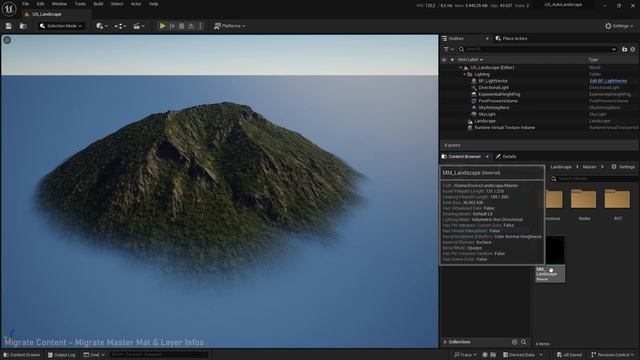Open the Add content (plus cube) dropdown
Screen dimensions: 640x360
[x=102, y=26]
